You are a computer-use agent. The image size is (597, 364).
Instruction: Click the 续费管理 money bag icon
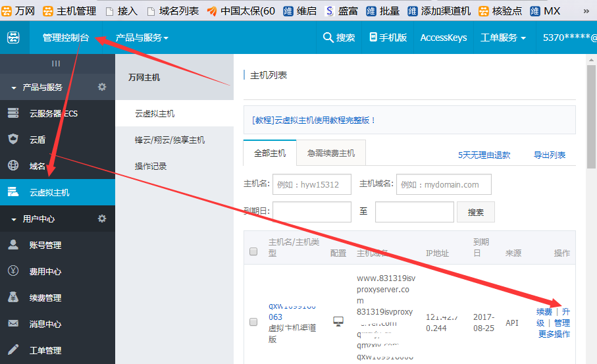tap(13, 297)
